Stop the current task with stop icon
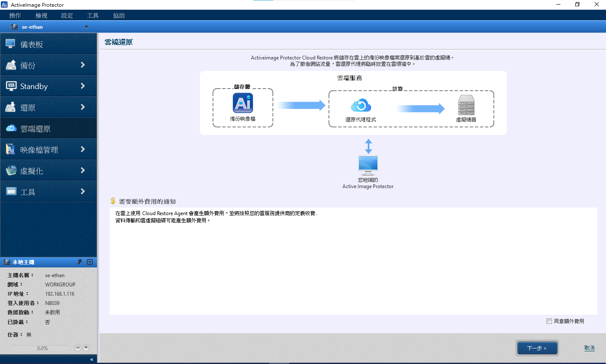The image size is (606, 364). click(x=86, y=348)
